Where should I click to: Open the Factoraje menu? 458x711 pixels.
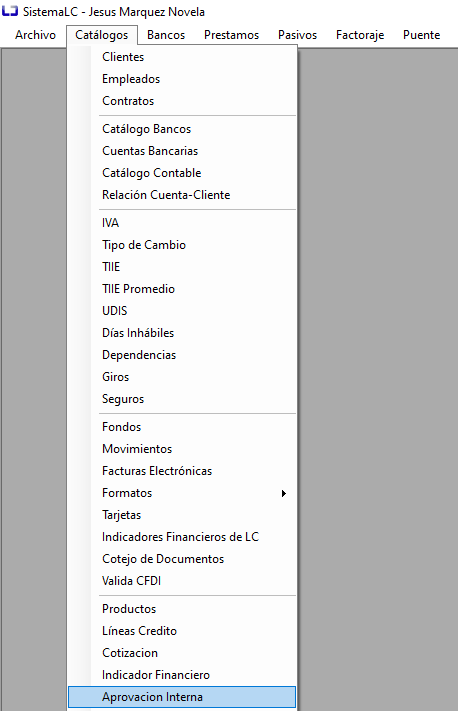coord(360,35)
